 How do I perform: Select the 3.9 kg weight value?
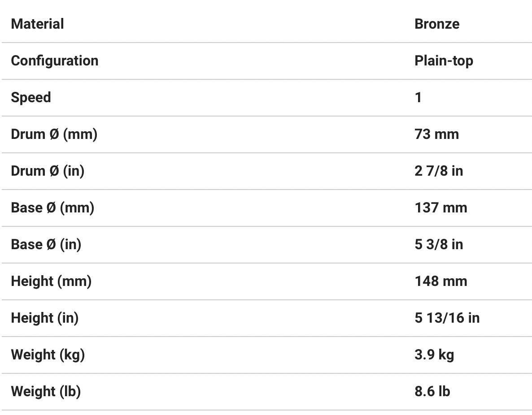(434, 354)
